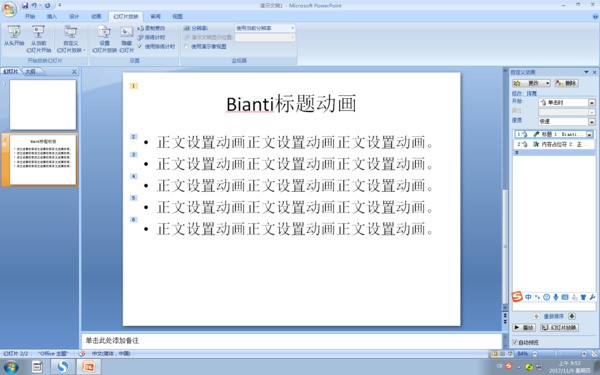600x375 pixels.
Task: Close the slides thumbnail pane
Action: pos(74,72)
